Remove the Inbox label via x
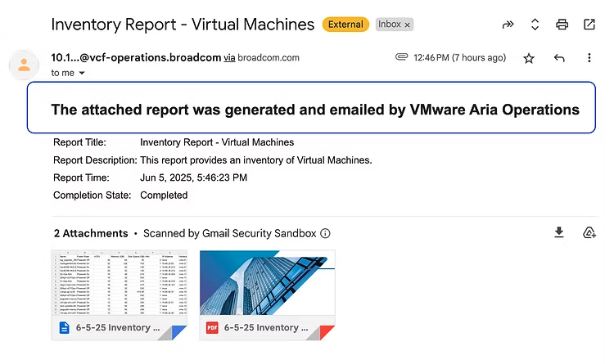 (x=407, y=25)
